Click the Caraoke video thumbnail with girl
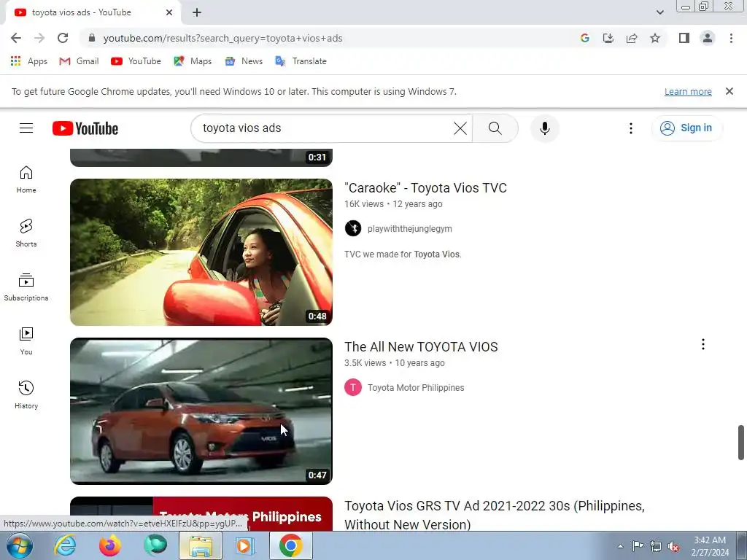Viewport: 747px width, 560px height. [x=201, y=252]
